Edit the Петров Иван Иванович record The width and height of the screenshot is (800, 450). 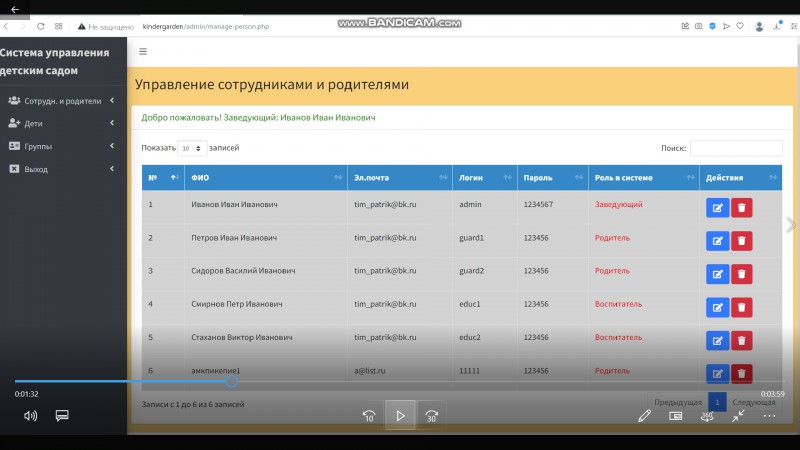717,241
